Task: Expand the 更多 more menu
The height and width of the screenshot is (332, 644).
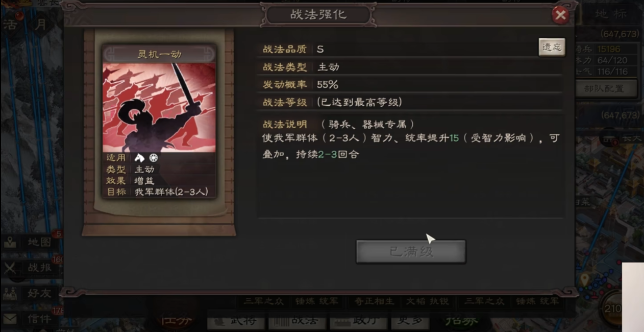Action: 410,321
